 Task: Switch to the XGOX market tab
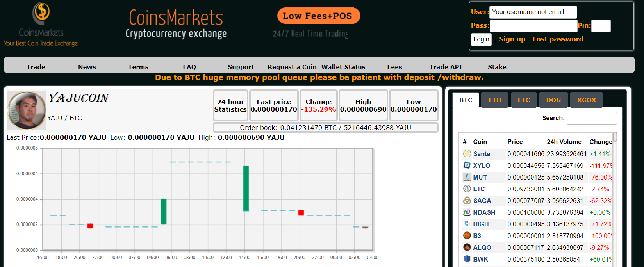[587, 100]
